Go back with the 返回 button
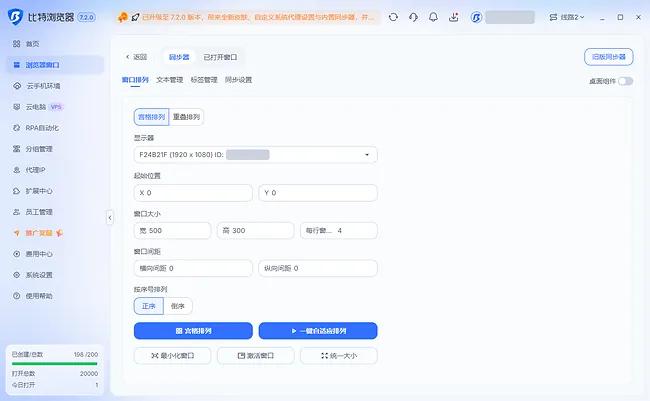Viewport: 650px width, 401px height. point(136,57)
